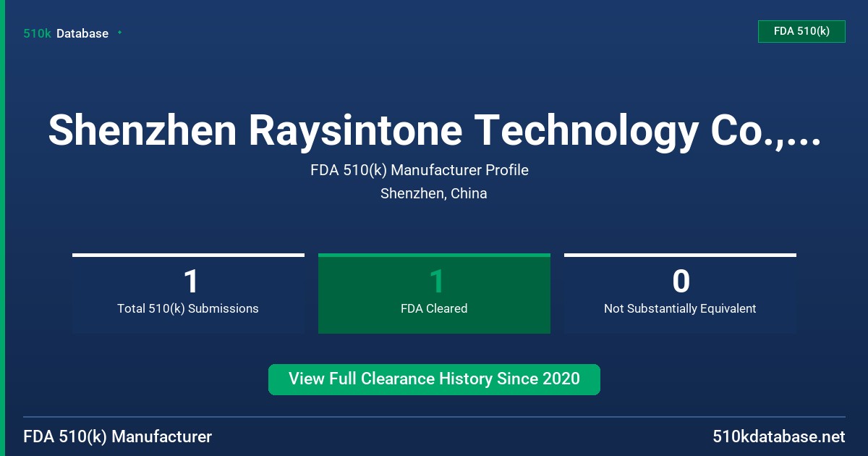Open the Total 510(k) Submissions card

(x=188, y=293)
